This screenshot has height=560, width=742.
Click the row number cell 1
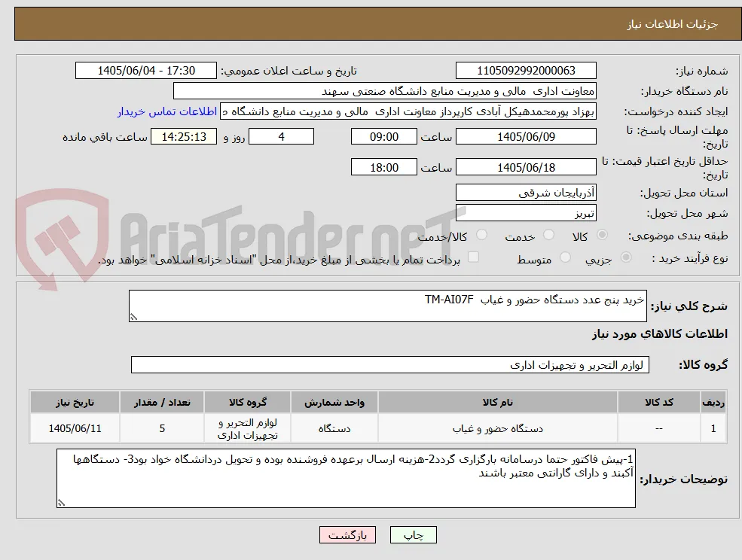click(713, 428)
